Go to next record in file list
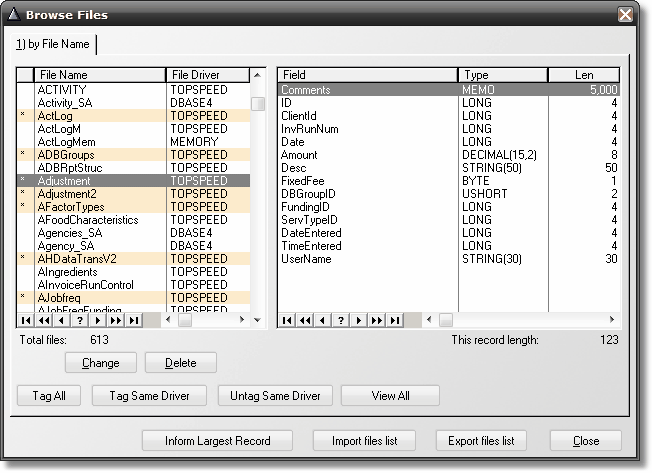Image resolution: width=652 pixels, height=473 pixels. point(98,320)
